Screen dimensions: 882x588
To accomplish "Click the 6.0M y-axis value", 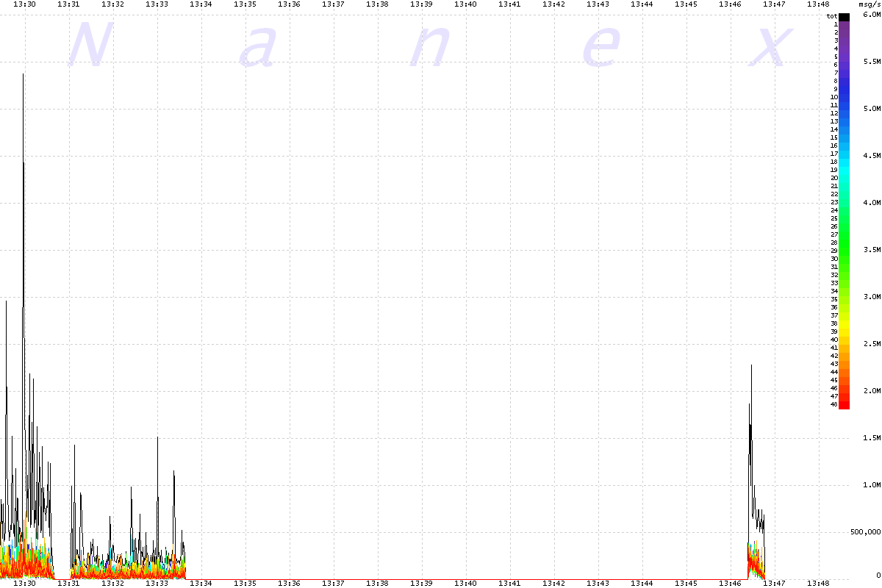I will click(x=872, y=15).
